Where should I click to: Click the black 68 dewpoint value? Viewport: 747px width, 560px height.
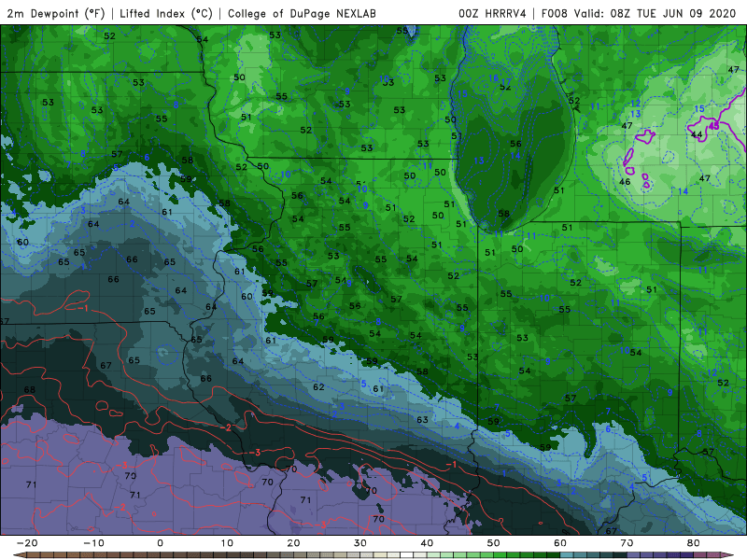click(x=30, y=389)
